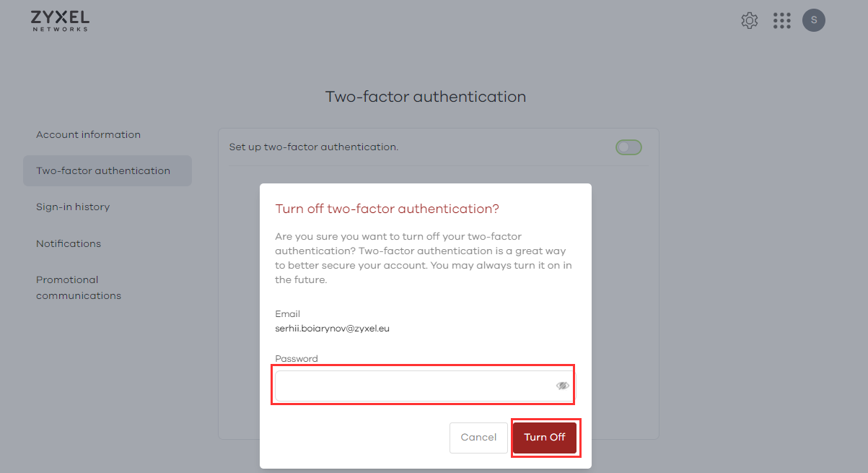Click the email address serhii.boiarynov@zyxel.eu
This screenshot has height=473, width=868.
coord(333,329)
